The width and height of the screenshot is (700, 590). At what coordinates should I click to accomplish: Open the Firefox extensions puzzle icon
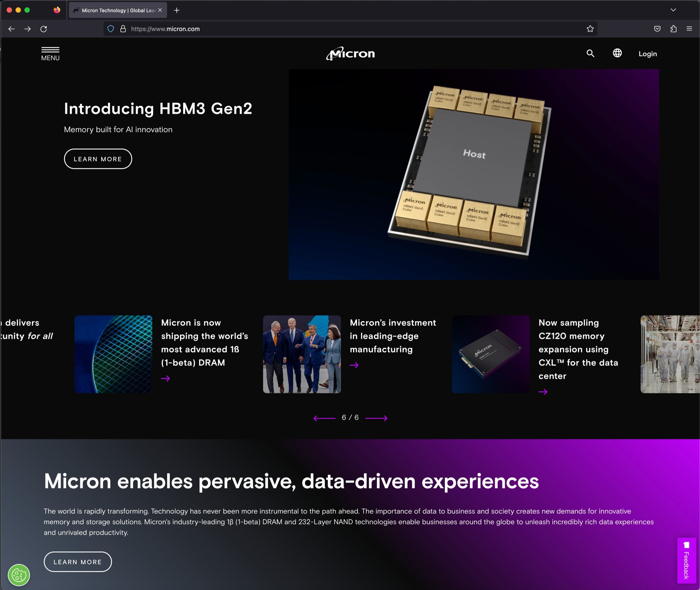coord(674,29)
